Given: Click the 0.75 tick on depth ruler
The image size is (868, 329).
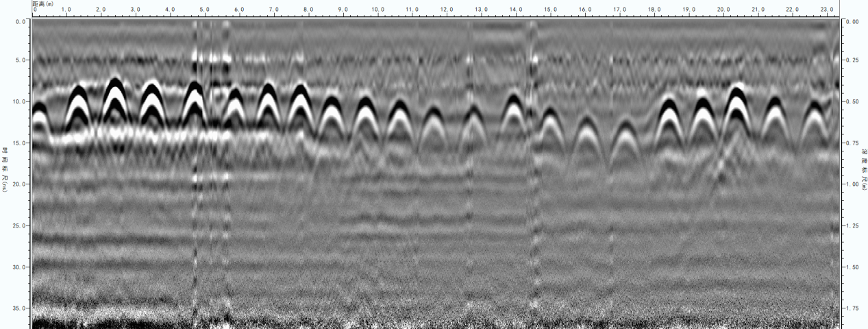Looking at the screenshot, I should (x=852, y=143).
